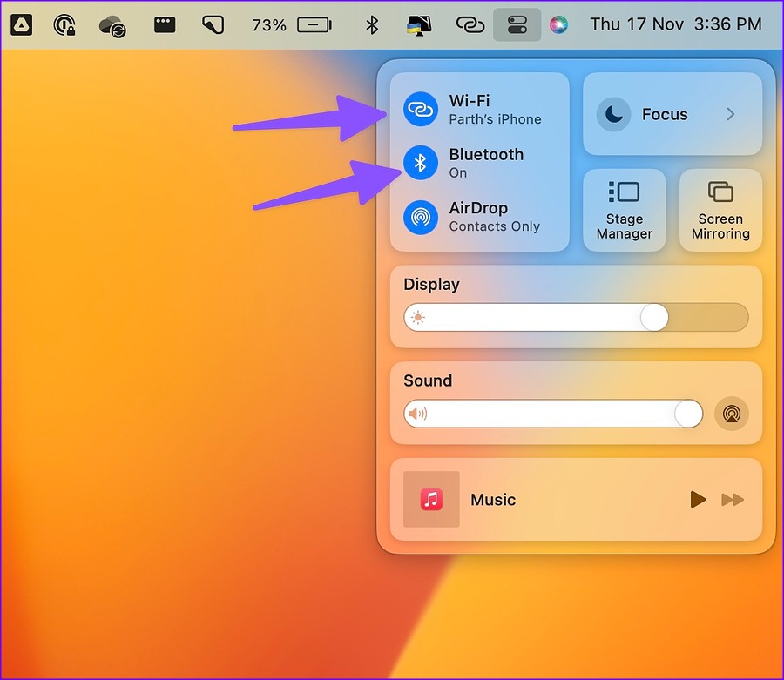The image size is (784, 680).
Task: Adjust the Display brightness slider
Action: [576, 317]
